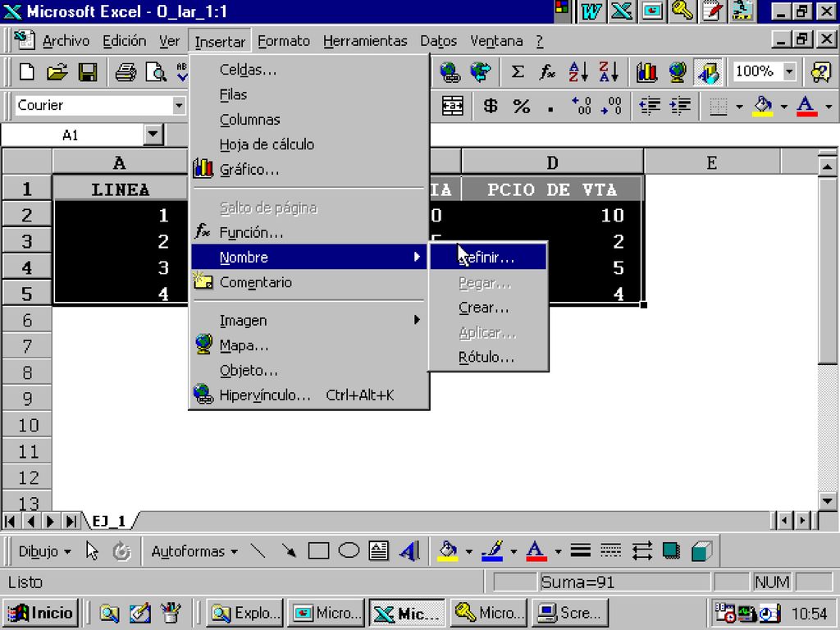Open the Autoformas shapes menu
The height and width of the screenshot is (630, 840).
tap(194, 551)
